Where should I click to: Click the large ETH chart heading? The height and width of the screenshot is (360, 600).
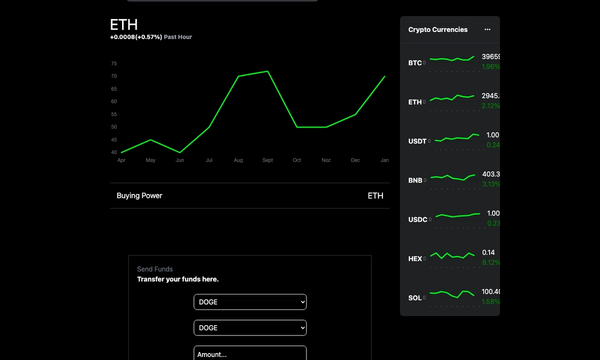pyautogui.click(x=124, y=25)
